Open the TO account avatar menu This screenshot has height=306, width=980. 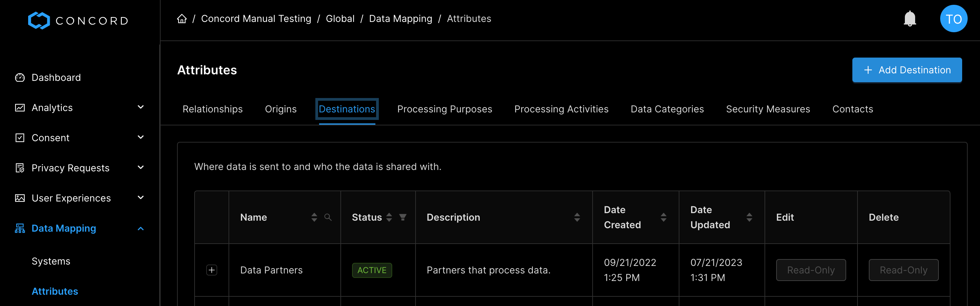[954, 18]
